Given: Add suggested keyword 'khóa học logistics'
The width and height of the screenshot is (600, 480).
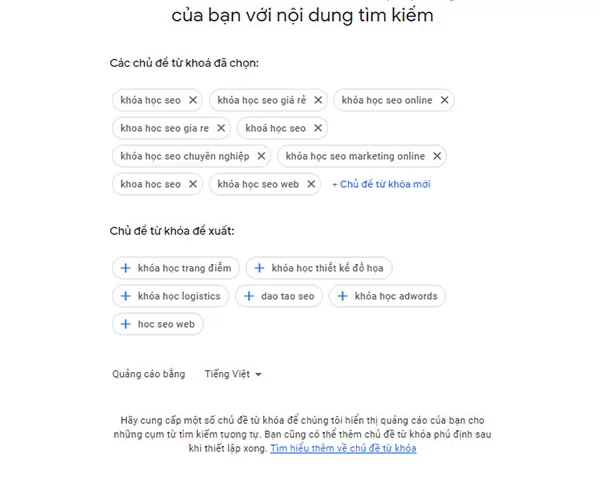Looking at the screenshot, I should (170, 296).
